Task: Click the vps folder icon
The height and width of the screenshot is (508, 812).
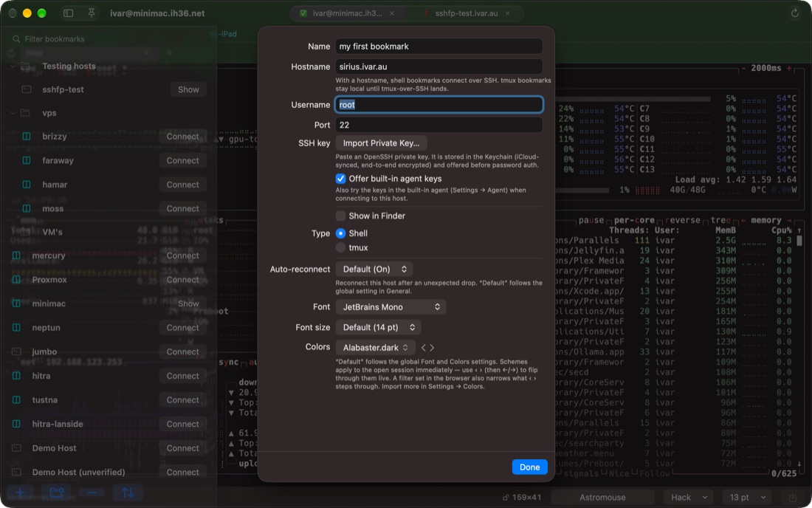Action: pos(25,113)
